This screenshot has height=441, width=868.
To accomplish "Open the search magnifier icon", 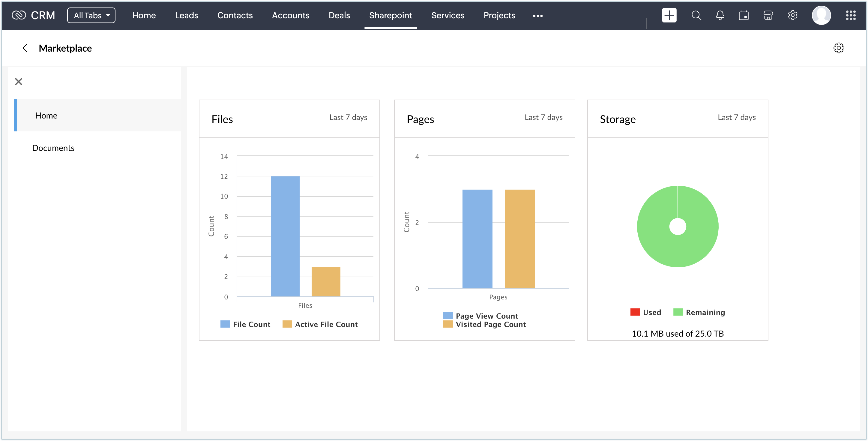I will [696, 16].
